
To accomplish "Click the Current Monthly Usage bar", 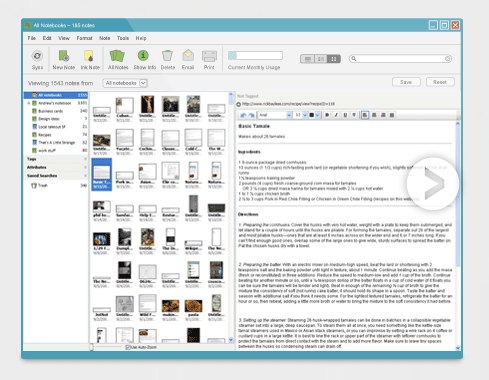I will (x=255, y=56).
